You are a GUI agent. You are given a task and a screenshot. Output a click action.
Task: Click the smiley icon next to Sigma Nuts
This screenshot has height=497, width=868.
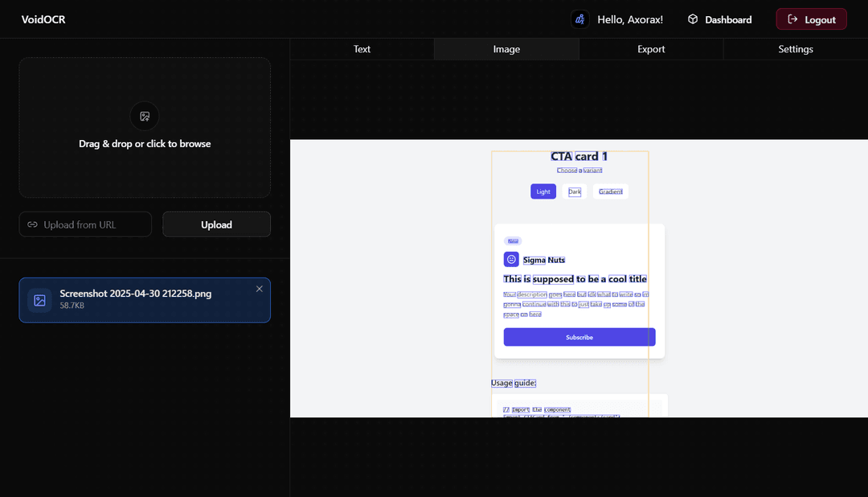click(511, 259)
